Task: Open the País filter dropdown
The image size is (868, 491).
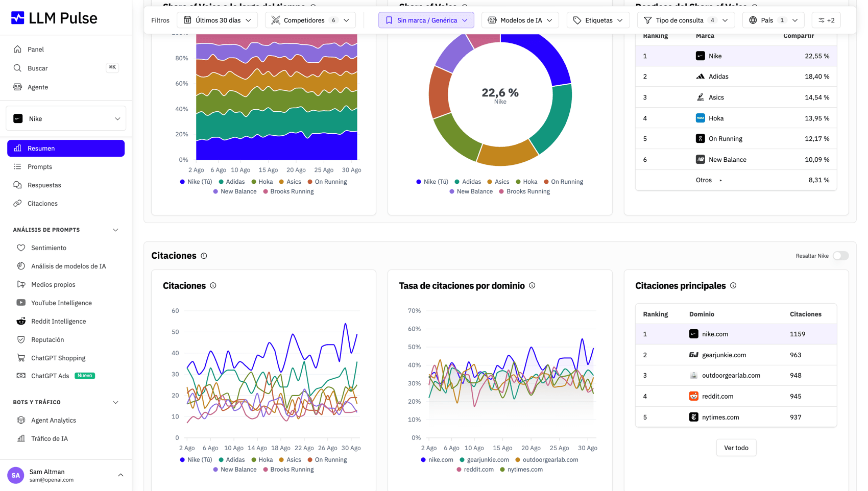Action: click(x=773, y=20)
